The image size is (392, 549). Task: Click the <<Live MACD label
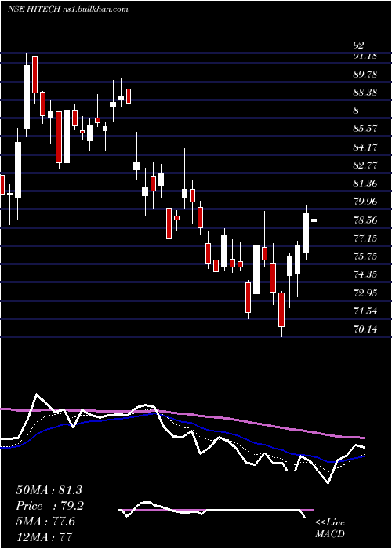point(330,529)
